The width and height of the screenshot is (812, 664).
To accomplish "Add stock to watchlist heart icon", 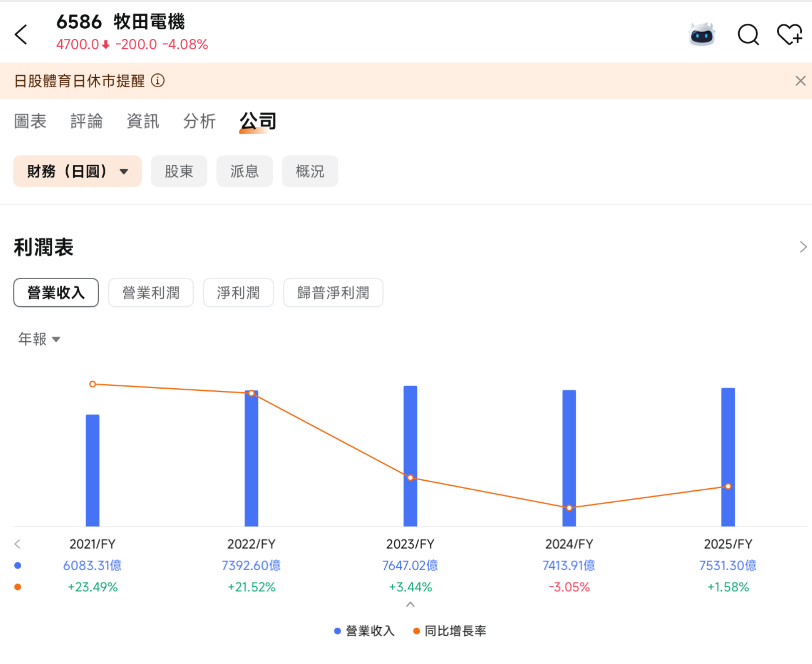I will click(789, 35).
